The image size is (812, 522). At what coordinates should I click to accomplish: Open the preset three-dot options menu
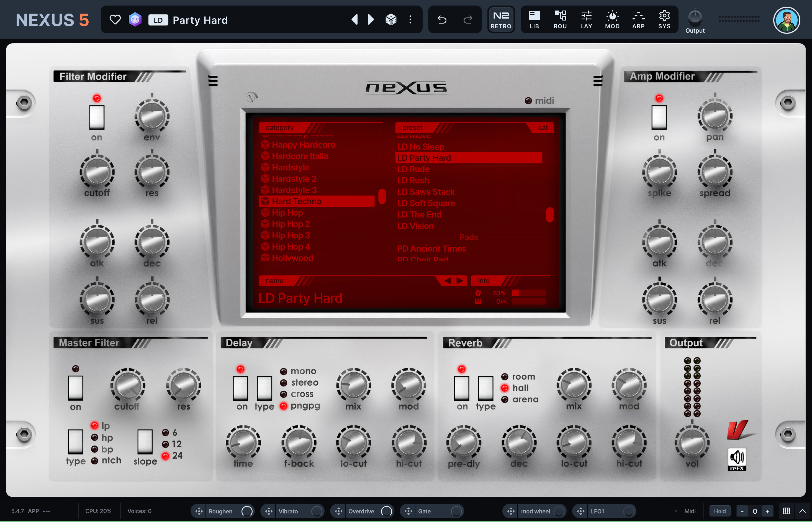coord(410,20)
